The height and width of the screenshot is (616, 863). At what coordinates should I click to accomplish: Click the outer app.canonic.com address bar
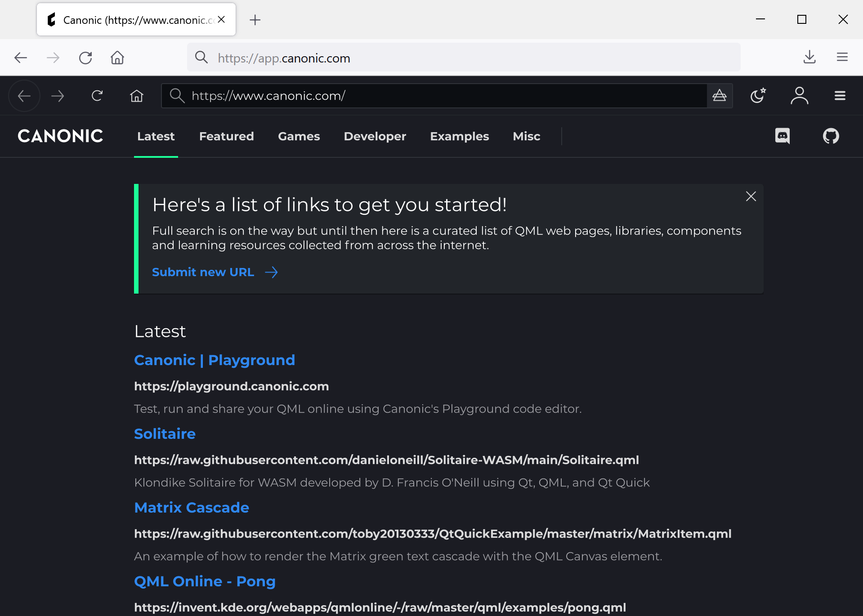[x=464, y=58]
